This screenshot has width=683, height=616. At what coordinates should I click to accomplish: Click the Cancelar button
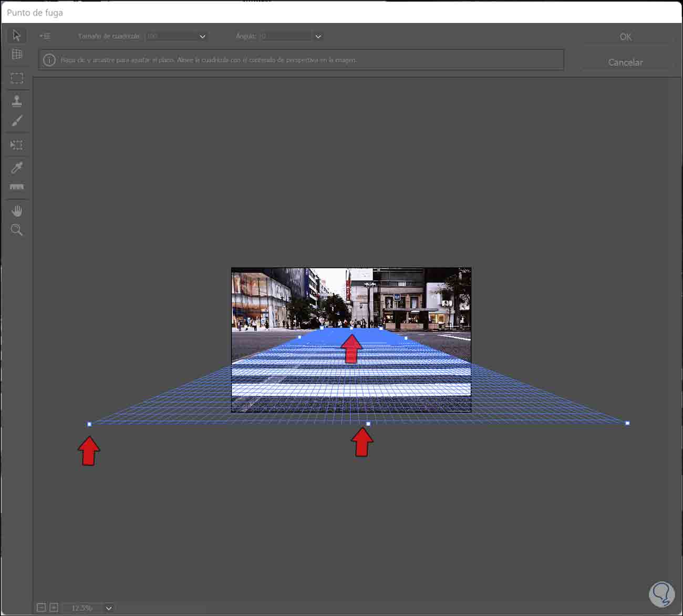pyautogui.click(x=625, y=62)
